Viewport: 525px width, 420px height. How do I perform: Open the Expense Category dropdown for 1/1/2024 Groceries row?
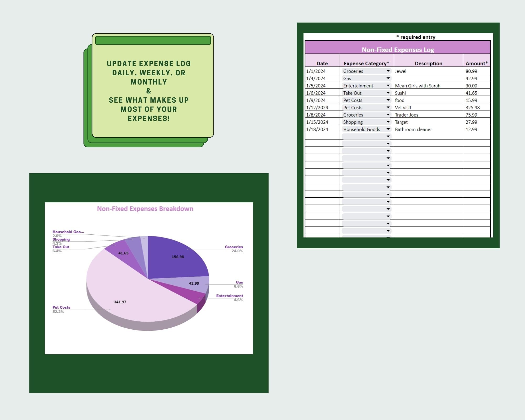(x=388, y=71)
